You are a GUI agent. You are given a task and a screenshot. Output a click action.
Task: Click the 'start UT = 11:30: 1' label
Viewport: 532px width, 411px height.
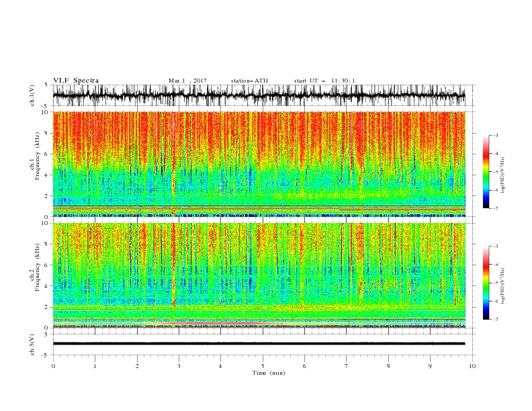pyautogui.click(x=324, y=81)
